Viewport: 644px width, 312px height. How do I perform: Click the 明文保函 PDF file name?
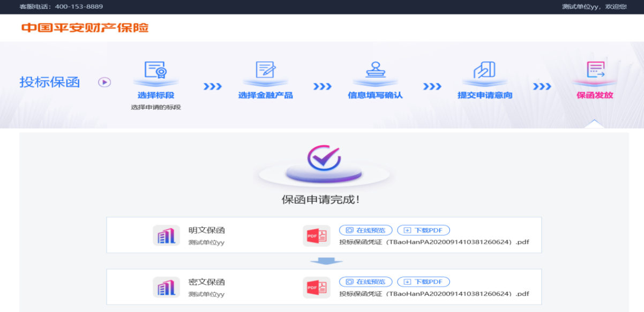click(x=433, y=242)
